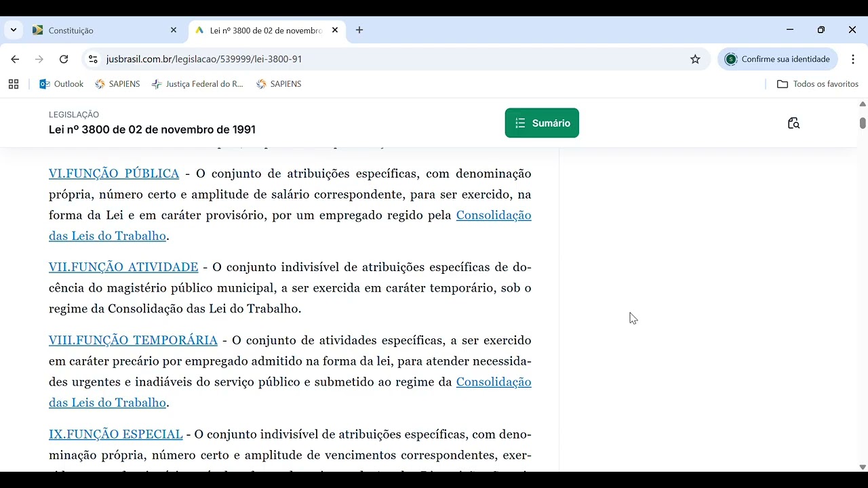Select the Lei nº 3800 tab

coord(267,30)
